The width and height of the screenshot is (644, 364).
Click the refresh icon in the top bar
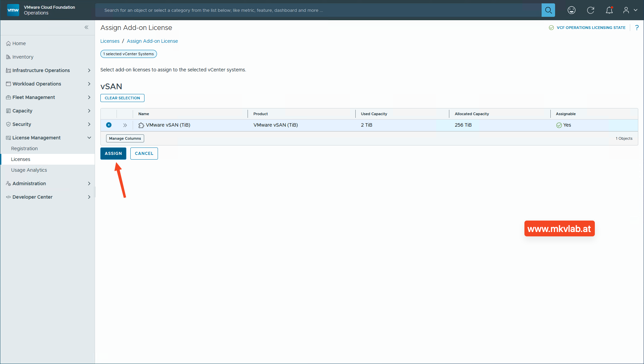590,10
